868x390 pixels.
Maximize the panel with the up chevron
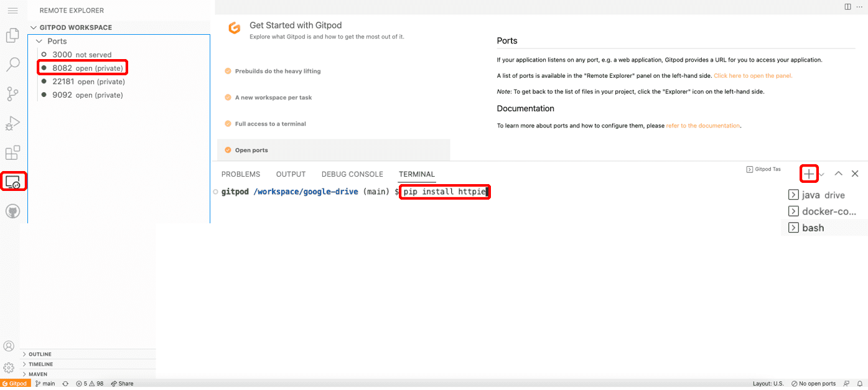click(839, 174)
